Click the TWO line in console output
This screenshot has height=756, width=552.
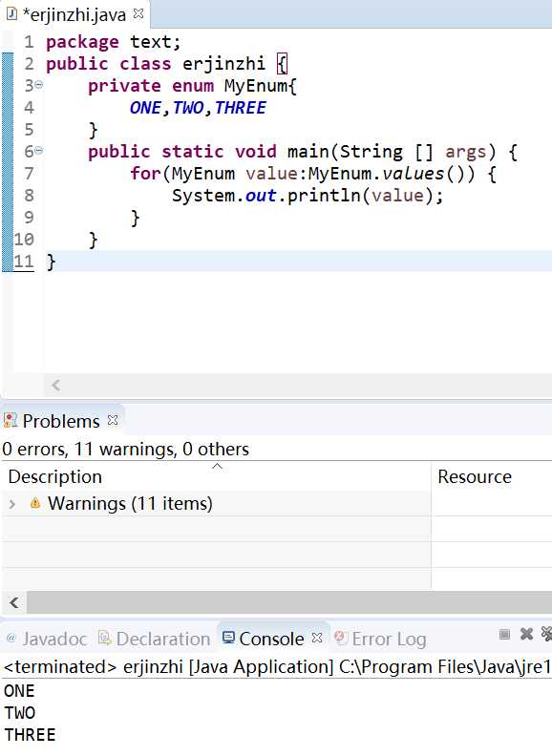click(x=19, y=713)
